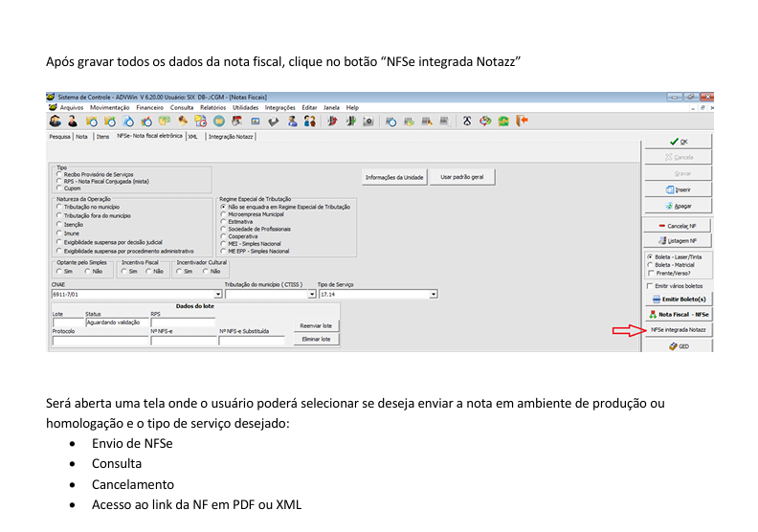758x532 pixels.
Task: Open the Financeiro menu
Action: click(x=150, y=108)
